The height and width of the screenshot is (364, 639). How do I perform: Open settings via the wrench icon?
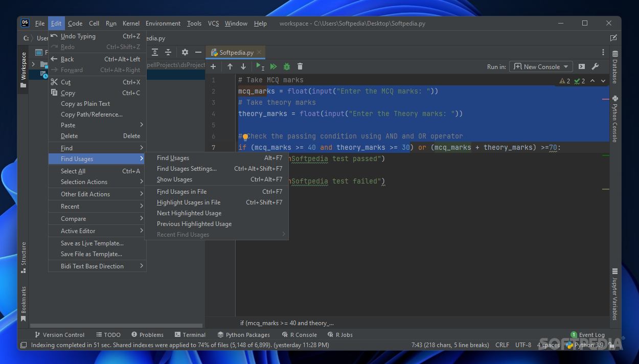(x=595, y=67)
